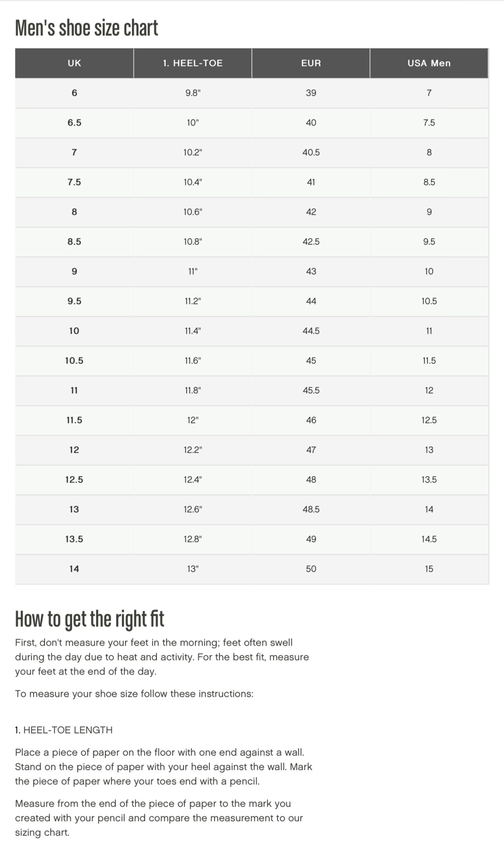The image size is (504, 850).
Task: Select UK size 6.5 cell
Action: [x=74, y=122]
